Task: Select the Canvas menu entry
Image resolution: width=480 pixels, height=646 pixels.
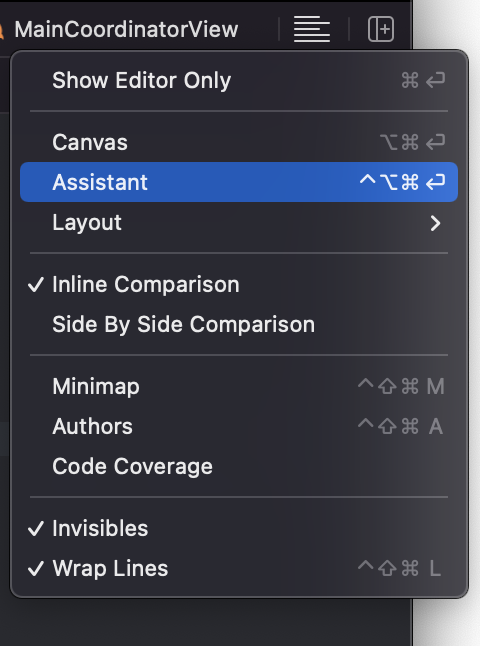Action: 239,143
